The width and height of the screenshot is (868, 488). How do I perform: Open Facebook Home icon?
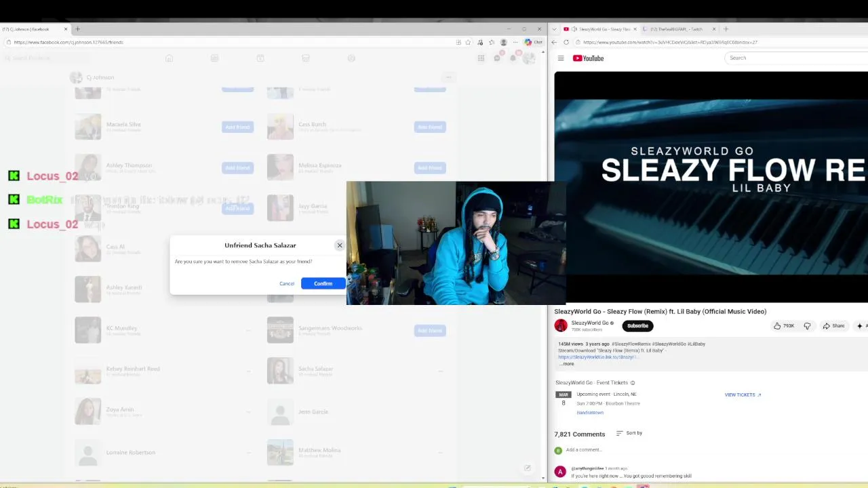(169, 58)
